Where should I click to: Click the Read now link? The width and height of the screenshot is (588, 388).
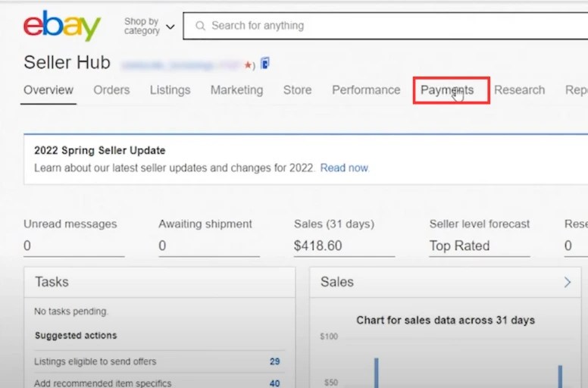pos(345,168)
